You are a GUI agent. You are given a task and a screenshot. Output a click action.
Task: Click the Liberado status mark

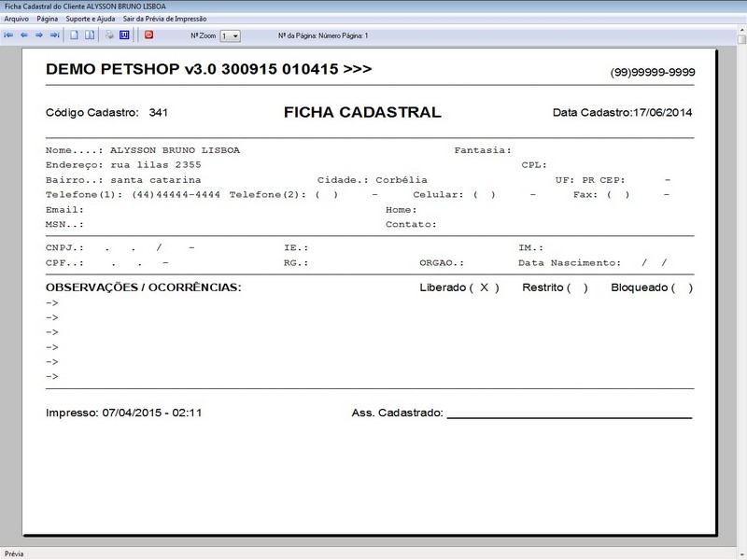coord(484,287)
